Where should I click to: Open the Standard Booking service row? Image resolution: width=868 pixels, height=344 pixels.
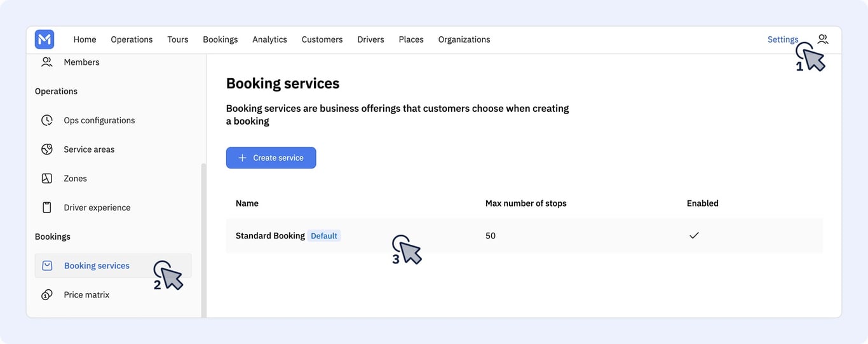[524, 235]
